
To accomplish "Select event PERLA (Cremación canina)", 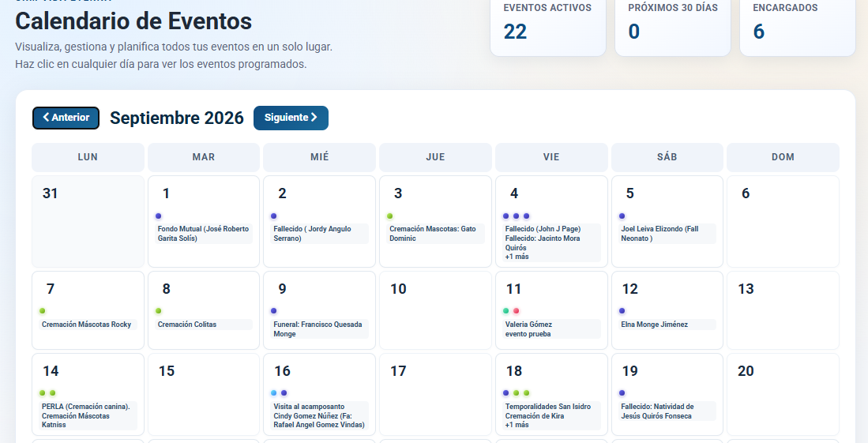I will coord(86,407).
